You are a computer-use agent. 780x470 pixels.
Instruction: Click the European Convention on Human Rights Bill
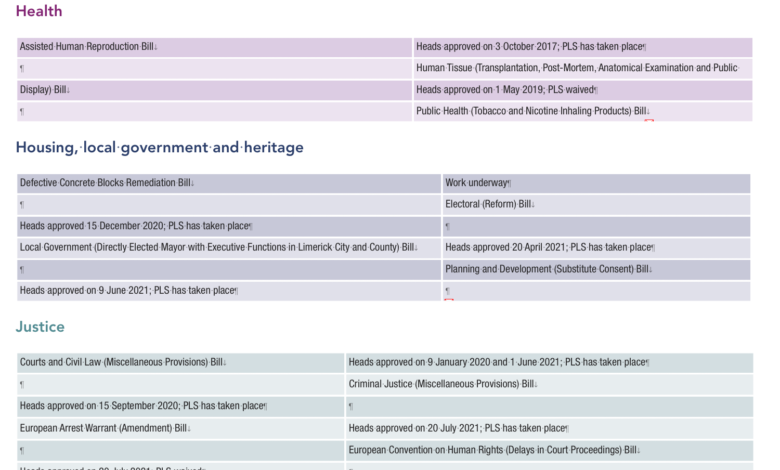coord(491,449)
